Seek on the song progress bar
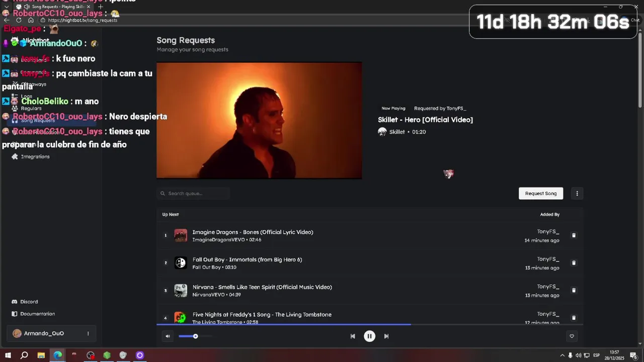The height and width of the screenshot is (362, 644). 370,325
